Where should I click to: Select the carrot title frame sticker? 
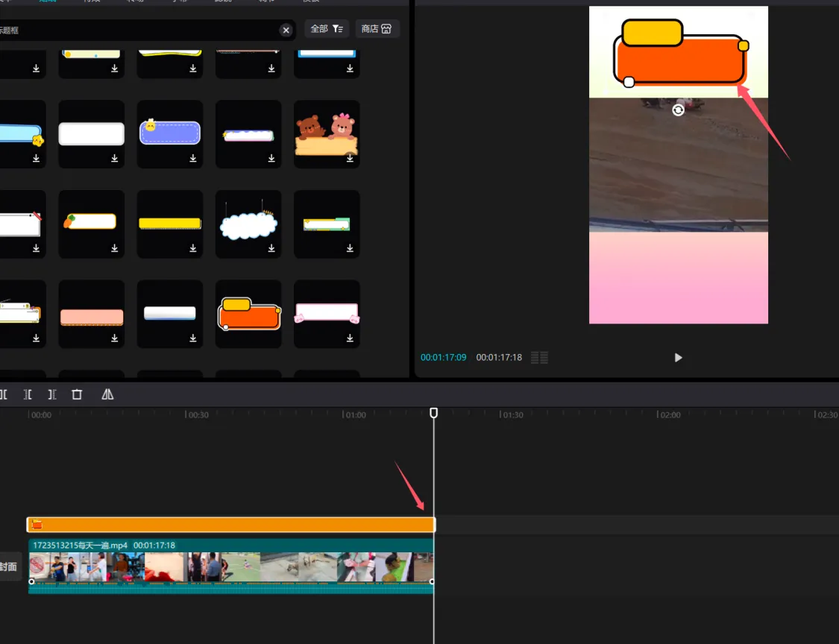[91, 221]
